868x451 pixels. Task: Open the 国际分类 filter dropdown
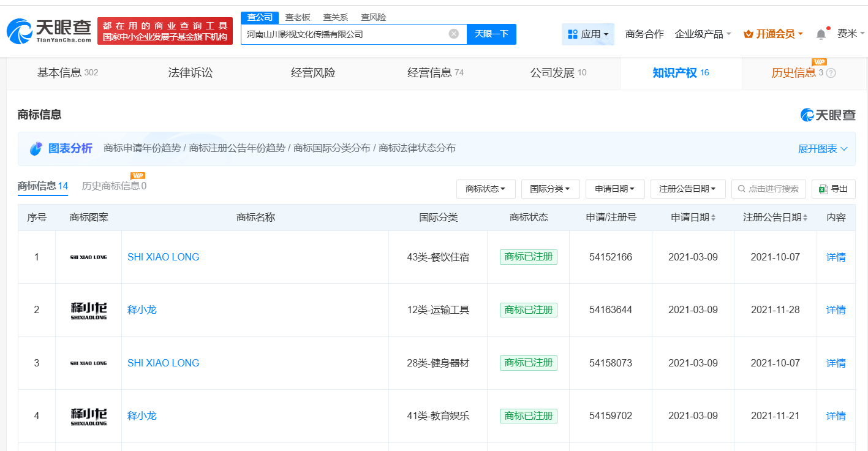pos(550,189)
